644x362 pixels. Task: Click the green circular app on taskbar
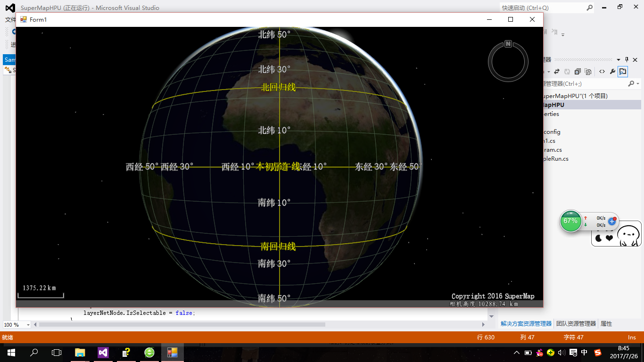(149, 353)
